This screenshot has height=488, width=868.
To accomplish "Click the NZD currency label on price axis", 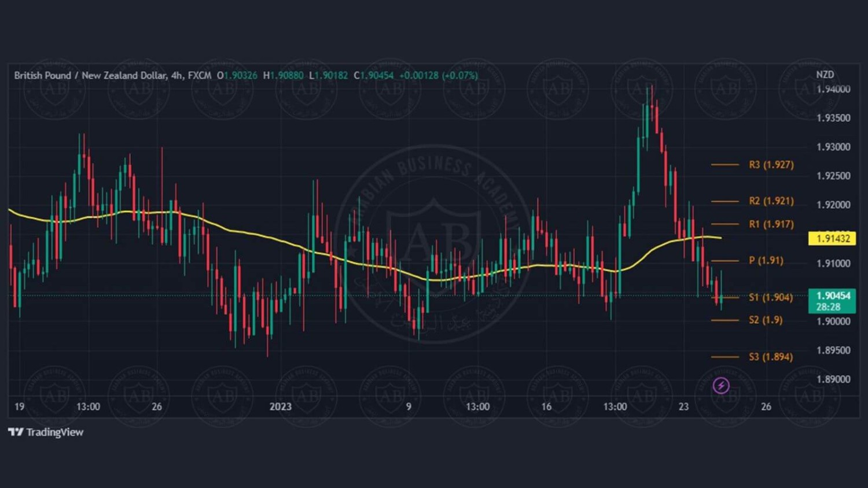I will click(x=825, y=75).
